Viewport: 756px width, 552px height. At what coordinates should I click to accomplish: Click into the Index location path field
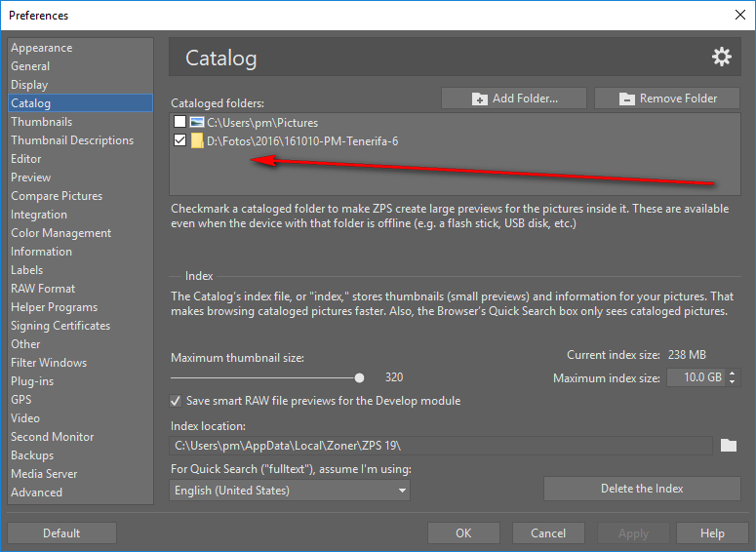pyautogui.click(x=441, y=446)
